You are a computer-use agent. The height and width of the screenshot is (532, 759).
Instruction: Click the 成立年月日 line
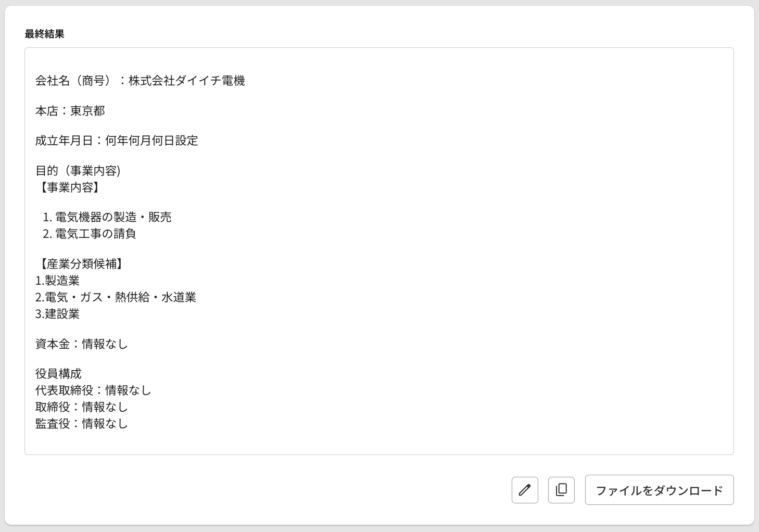pyautogui.click(x=117, y=141)
